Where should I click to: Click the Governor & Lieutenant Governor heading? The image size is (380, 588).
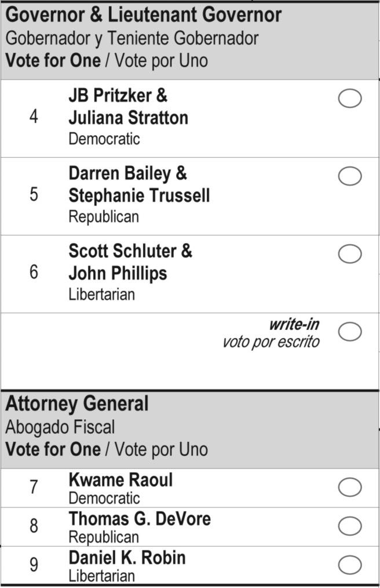click(144, 14)
